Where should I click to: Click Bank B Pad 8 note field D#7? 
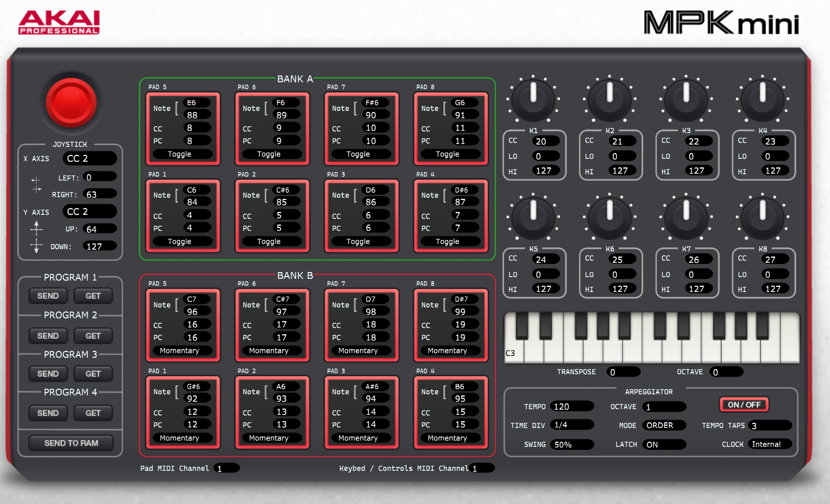pos(465,299)
